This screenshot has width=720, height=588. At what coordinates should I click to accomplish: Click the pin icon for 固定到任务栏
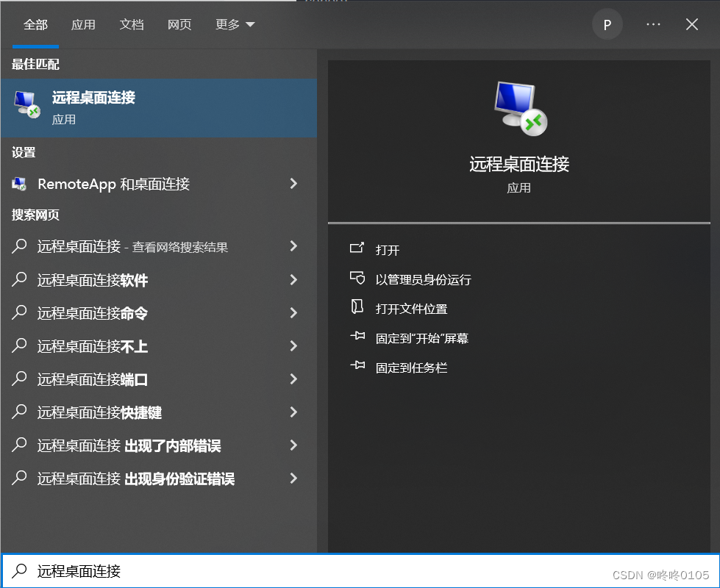click(357, 366)
